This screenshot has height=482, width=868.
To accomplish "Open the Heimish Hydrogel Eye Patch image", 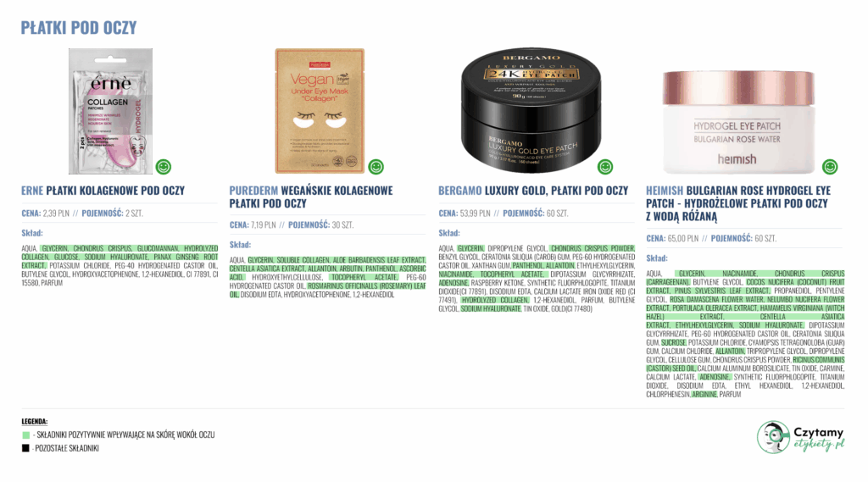I will point(738,122).
